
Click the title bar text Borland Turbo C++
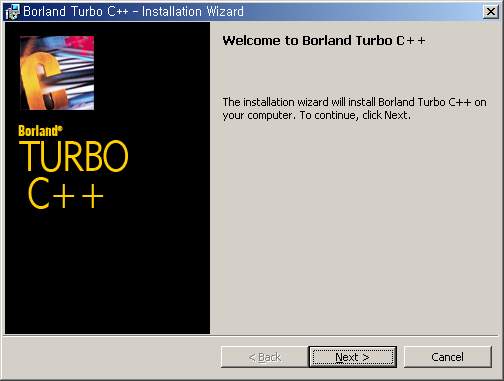76,12
